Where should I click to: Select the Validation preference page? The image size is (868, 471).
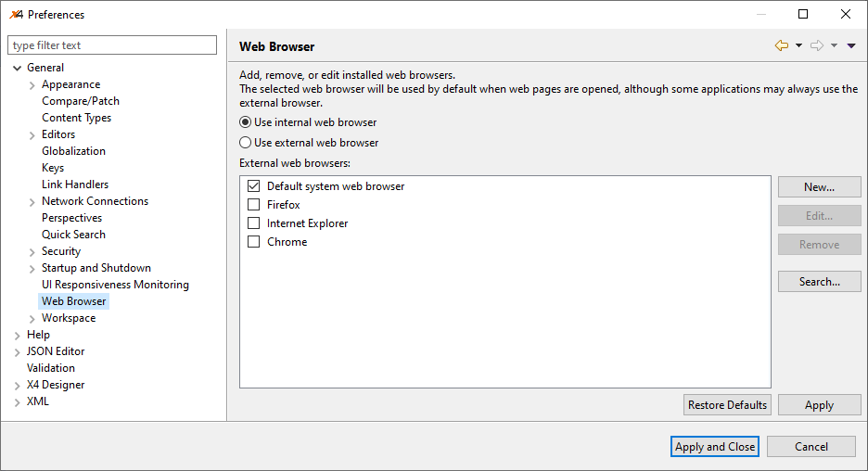point(51,368)
